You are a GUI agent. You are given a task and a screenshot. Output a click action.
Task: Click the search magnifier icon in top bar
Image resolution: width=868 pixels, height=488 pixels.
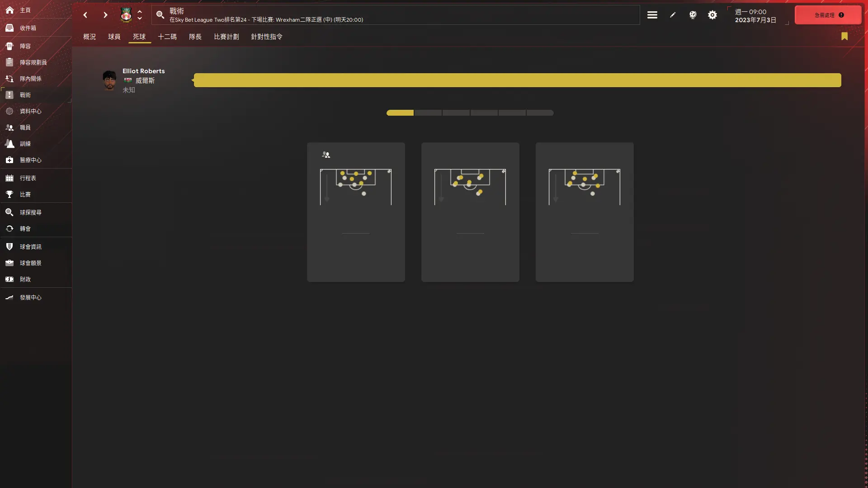click(x=160, y=15)
